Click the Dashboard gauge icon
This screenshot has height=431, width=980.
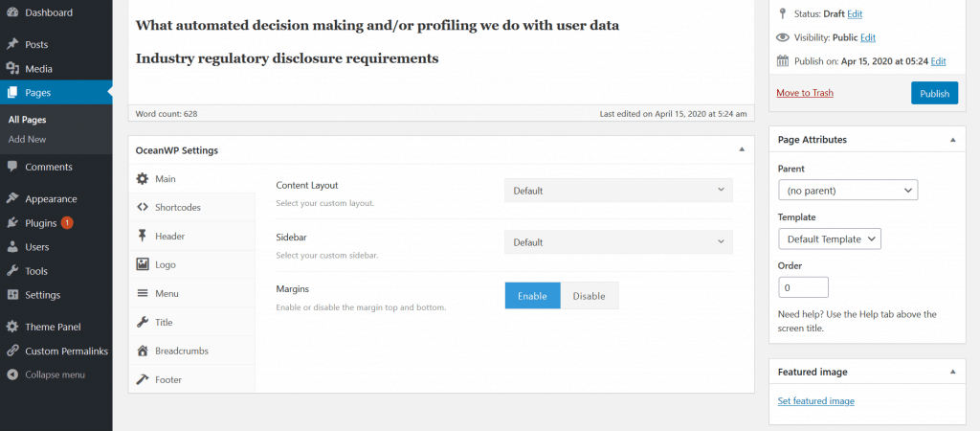12,13
